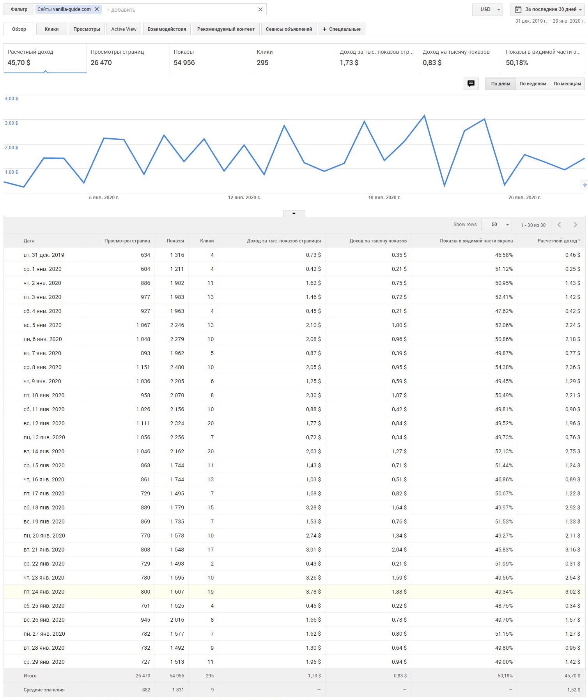The height and width of the screenshot is (700, 588).
Task: Click the 'ср, 8 янв. 2020' date cell
Action: pyautogui.click(x=43, y=367)
